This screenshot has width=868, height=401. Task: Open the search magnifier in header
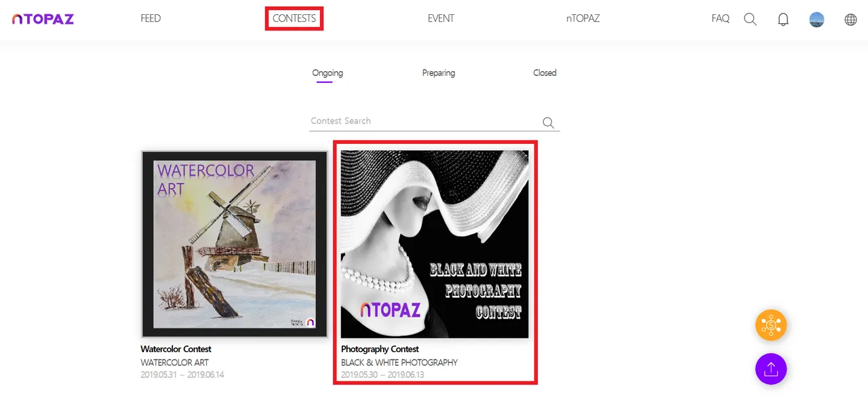tap(750, 19)
